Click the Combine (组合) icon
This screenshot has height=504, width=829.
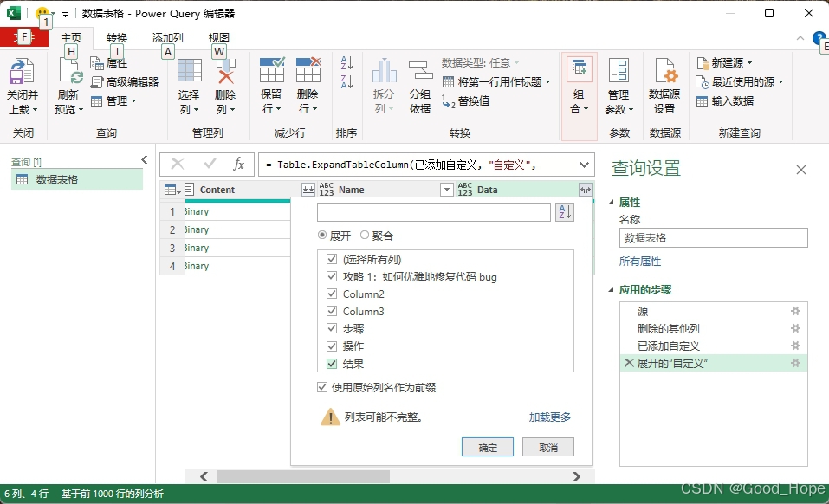[579, 70]
